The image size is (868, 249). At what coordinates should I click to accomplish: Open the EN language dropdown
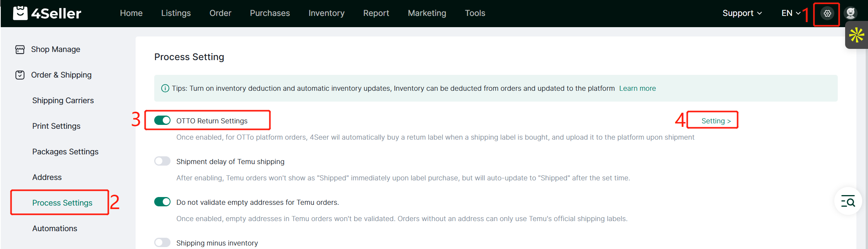click(x=791, y=13)
